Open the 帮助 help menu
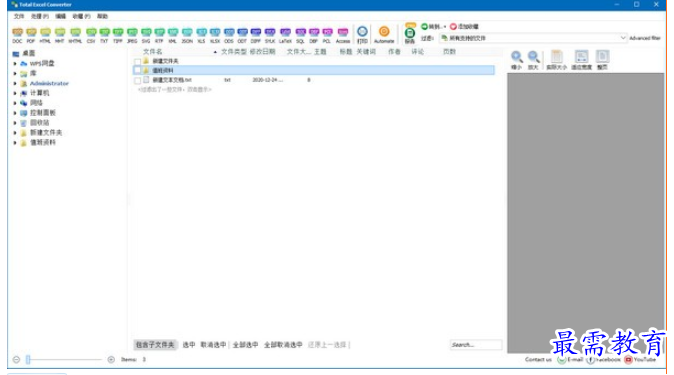The width and height of the screenshot is (674, 375). (x=102, y=16)
